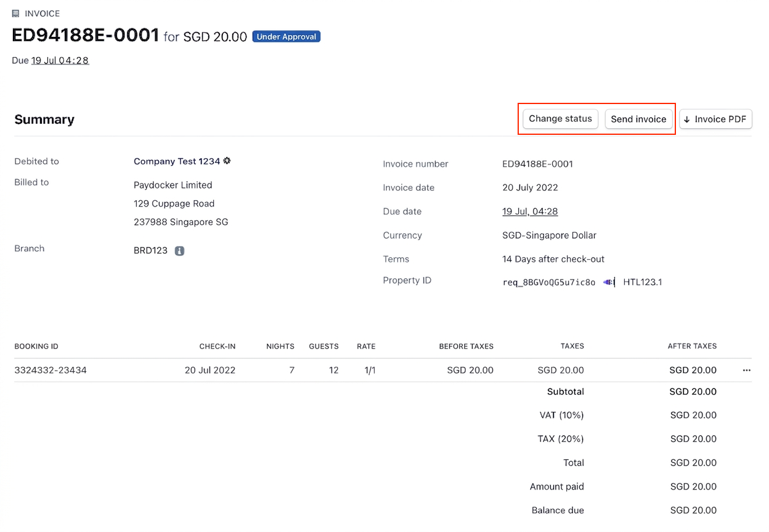
Task: Click the invoice number ED94188E-0001 in Summary
Action: point(537,164)
